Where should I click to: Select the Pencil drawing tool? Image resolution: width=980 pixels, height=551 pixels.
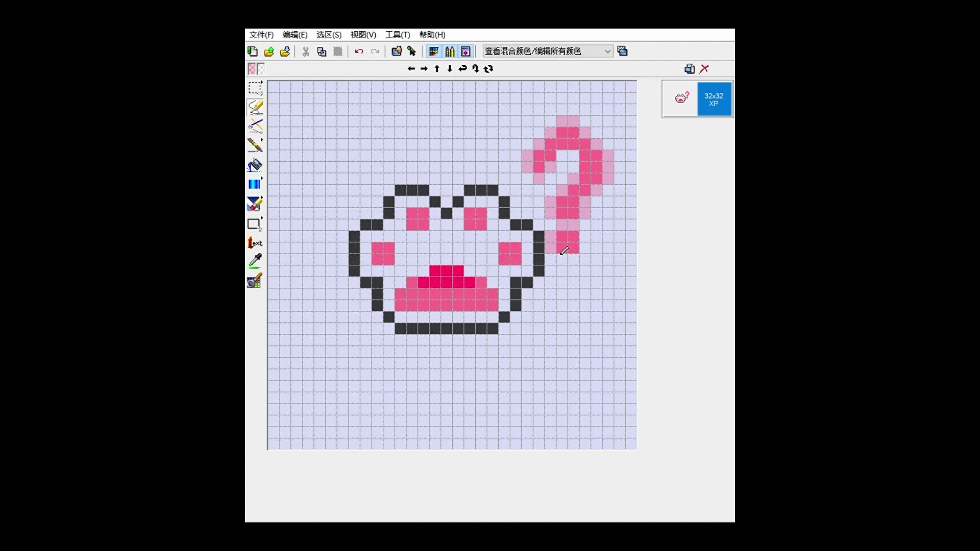pos(255,107)
